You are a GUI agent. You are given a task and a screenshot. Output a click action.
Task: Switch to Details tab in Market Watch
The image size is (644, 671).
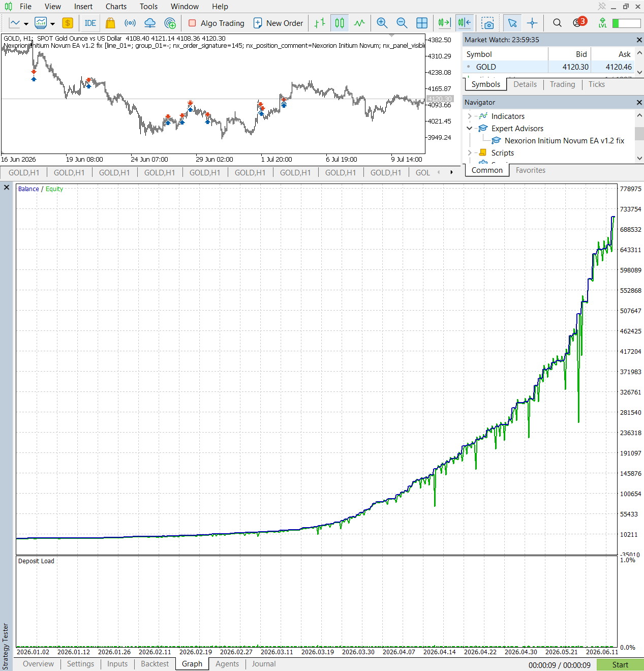[525, 84]
